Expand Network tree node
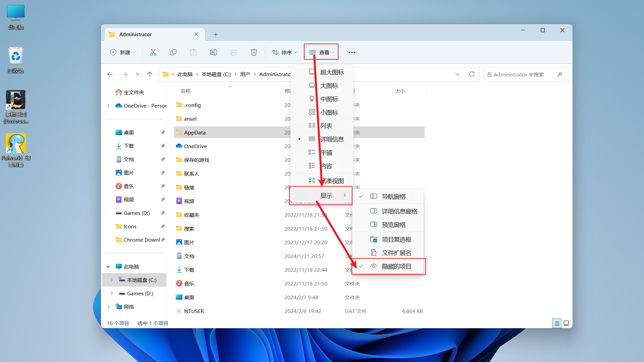The width and height of the screenshot is (644, 362). [x=108, y=307]
